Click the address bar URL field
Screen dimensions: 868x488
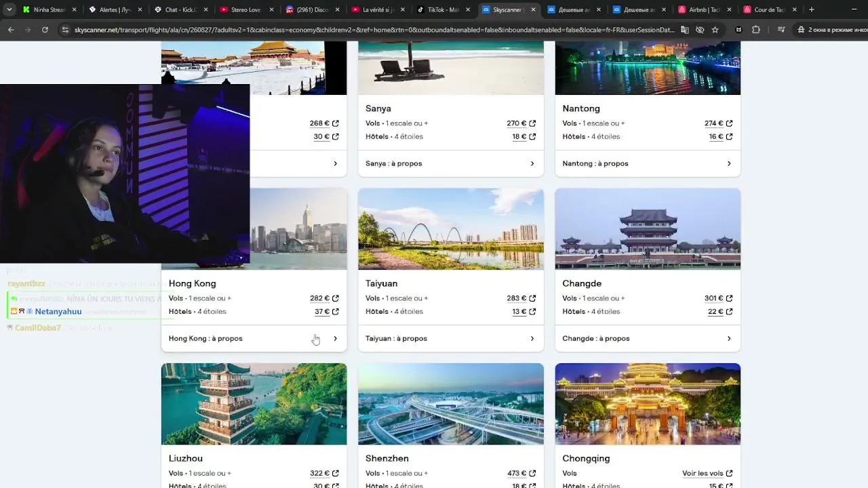374,30
